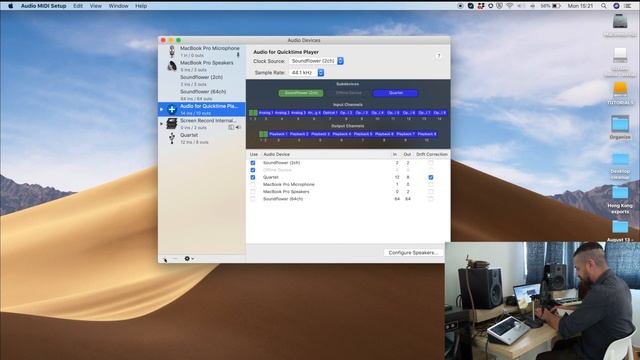This screenshot has width=640, height=360.
Task: Open the Sample Rate dropdown
Action: coord(307,73)
